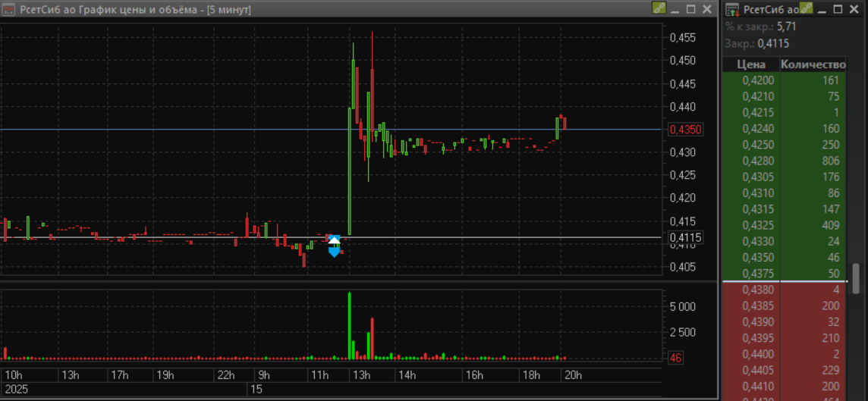
Task: Click the white 0,4115 close price label
Action: pyautogui.click(x=686, y=238)
